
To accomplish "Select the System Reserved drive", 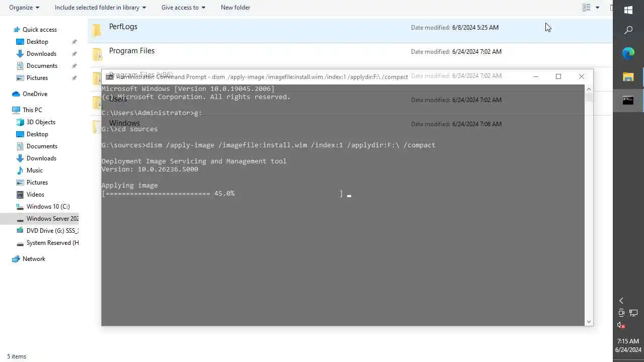I will pos(52,243).
